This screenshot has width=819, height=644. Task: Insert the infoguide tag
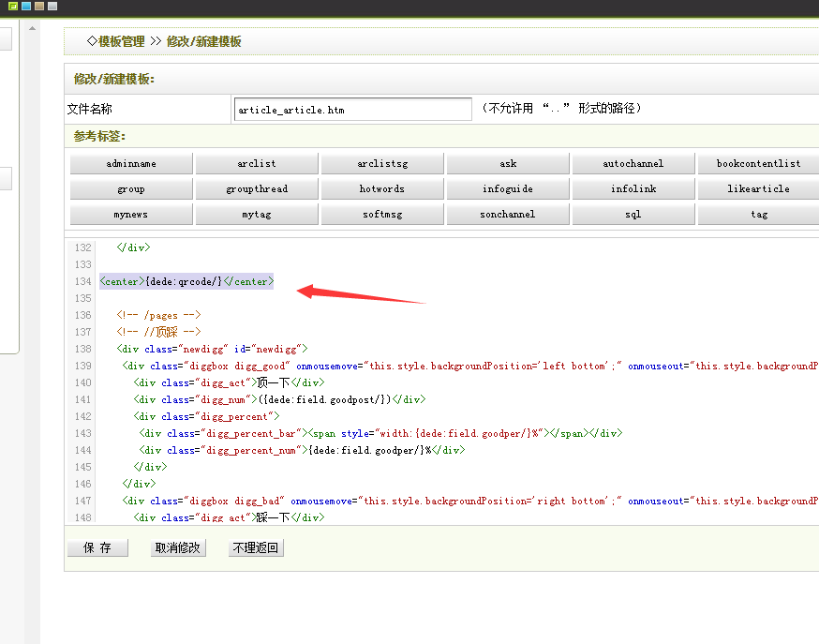coord(508,188)
